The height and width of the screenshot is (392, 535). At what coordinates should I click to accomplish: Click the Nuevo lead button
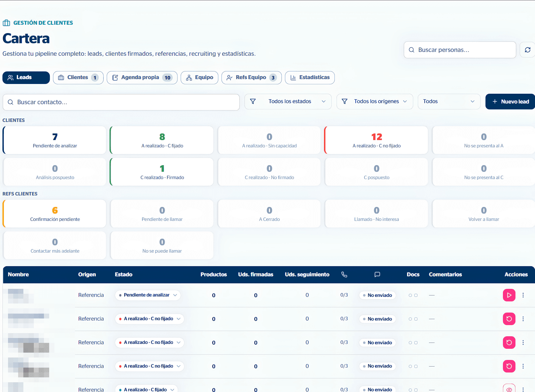point(510,101)
